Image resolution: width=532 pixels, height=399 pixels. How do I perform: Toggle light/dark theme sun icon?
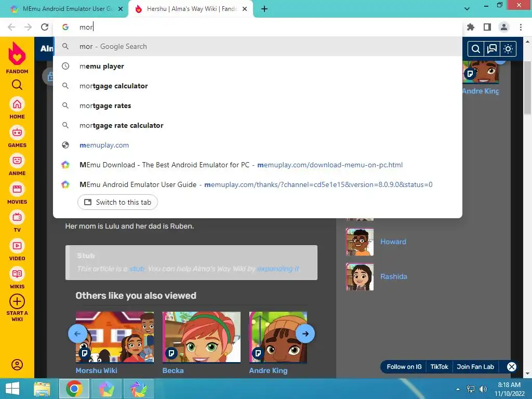(508, 49)
